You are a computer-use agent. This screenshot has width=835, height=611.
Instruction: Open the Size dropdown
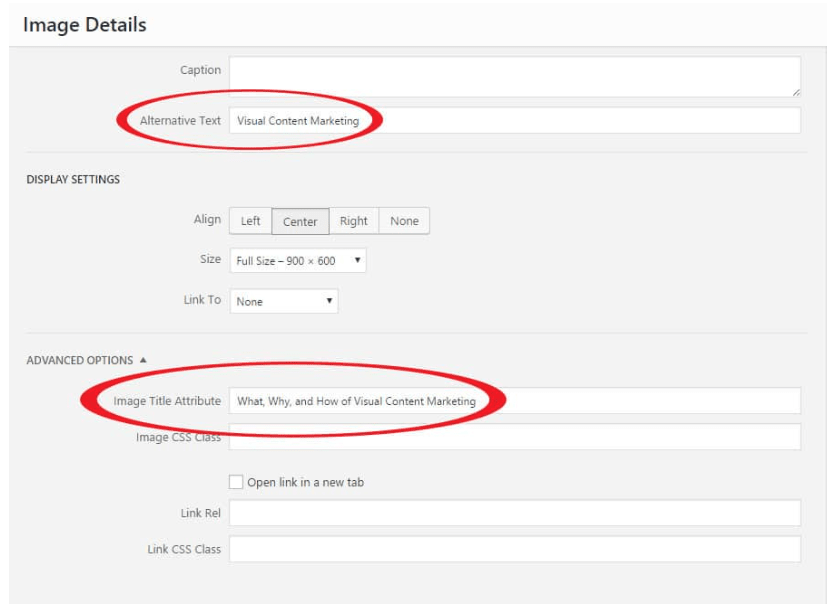pos(298,261)
